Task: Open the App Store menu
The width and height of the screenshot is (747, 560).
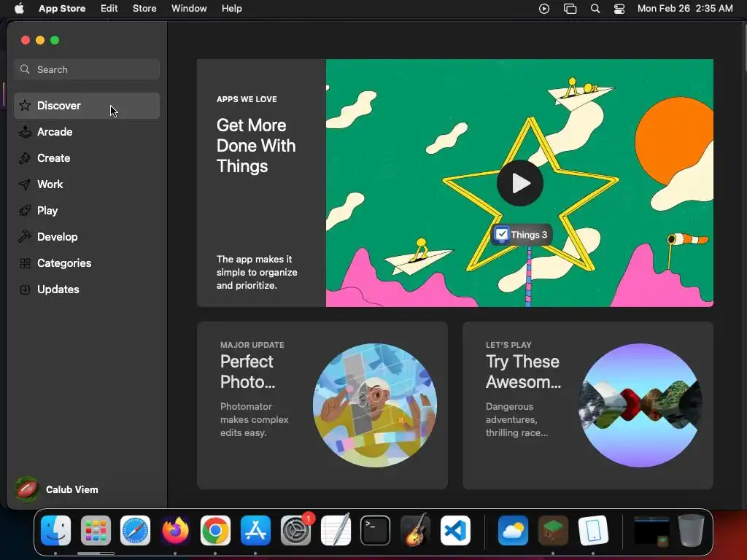Action: (x=62, y=9)
